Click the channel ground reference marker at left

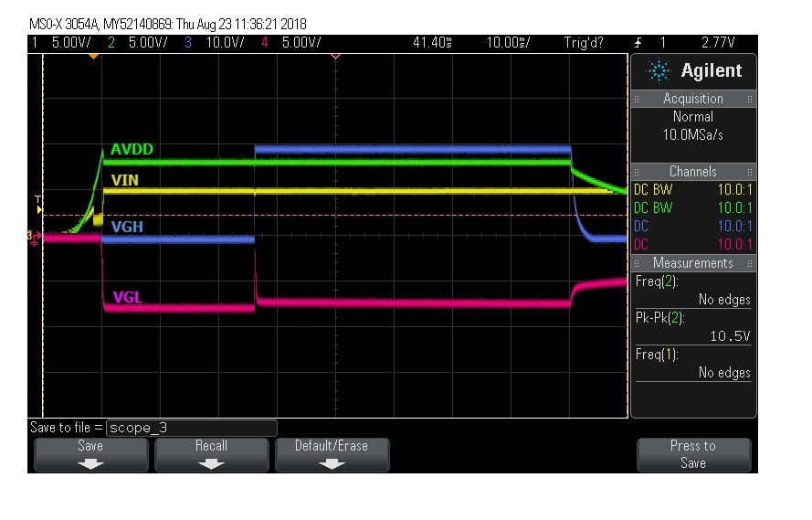pyautogui.click(x=34, y=238)
